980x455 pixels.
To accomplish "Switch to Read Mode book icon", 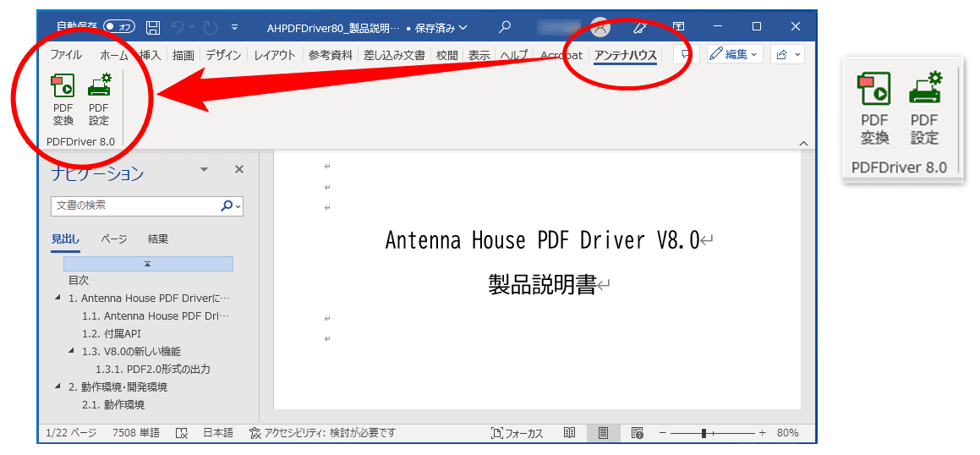I will click(569, 432).
